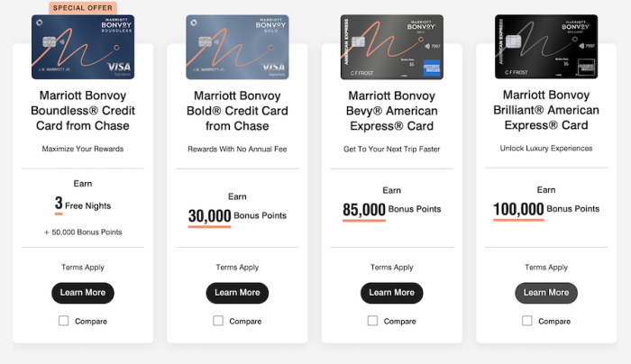Click the Special Offer badge

point(82,7)
